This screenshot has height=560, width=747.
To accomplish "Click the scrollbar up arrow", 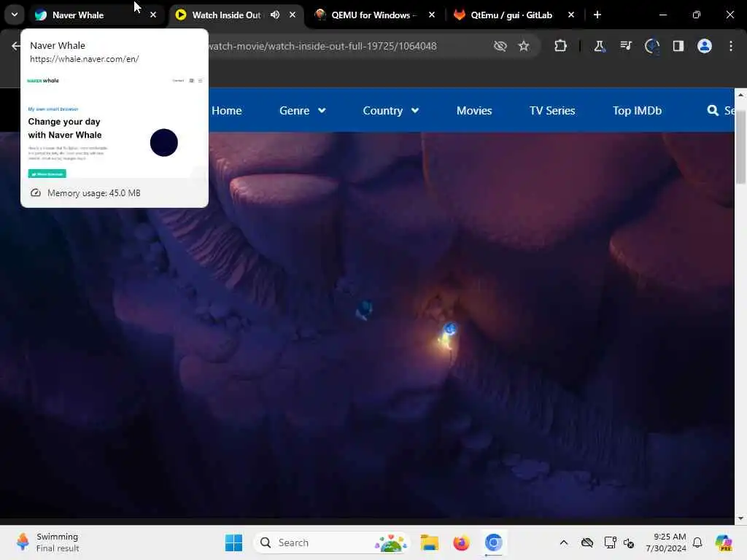I will [x=740, y=95].
